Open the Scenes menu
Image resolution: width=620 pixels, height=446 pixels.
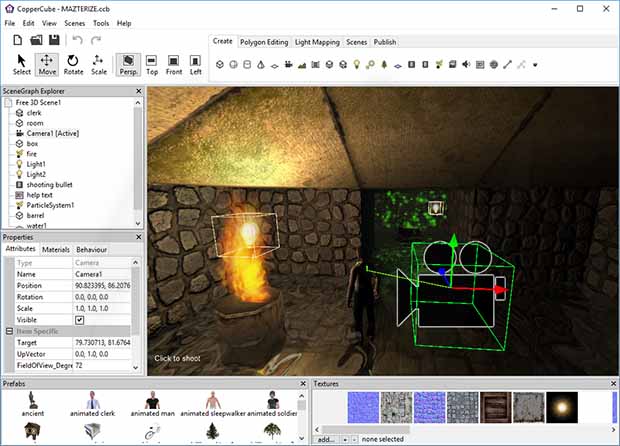[75, 22]
